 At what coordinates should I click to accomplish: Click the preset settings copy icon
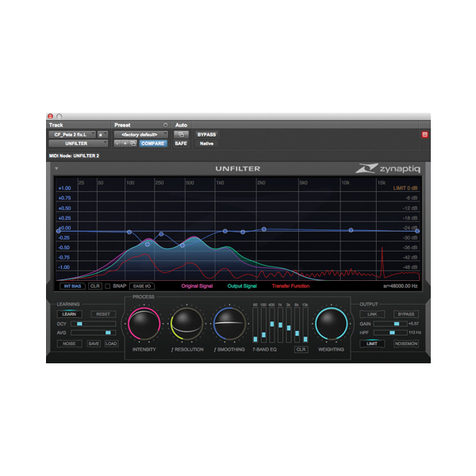[x=133, y=144]
